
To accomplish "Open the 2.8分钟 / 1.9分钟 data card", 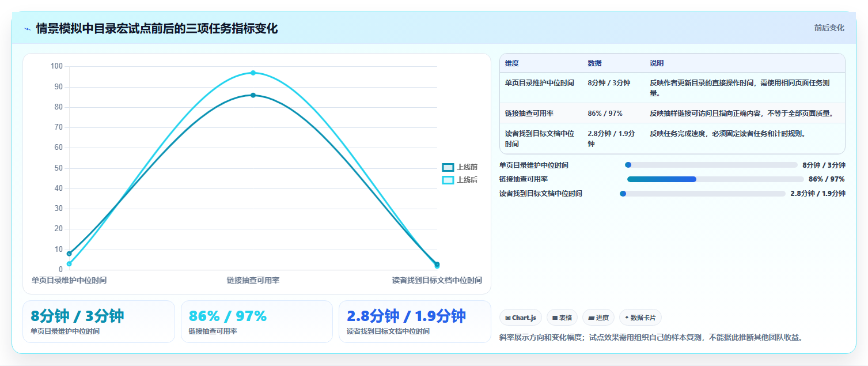I will [x=415, y=322].
